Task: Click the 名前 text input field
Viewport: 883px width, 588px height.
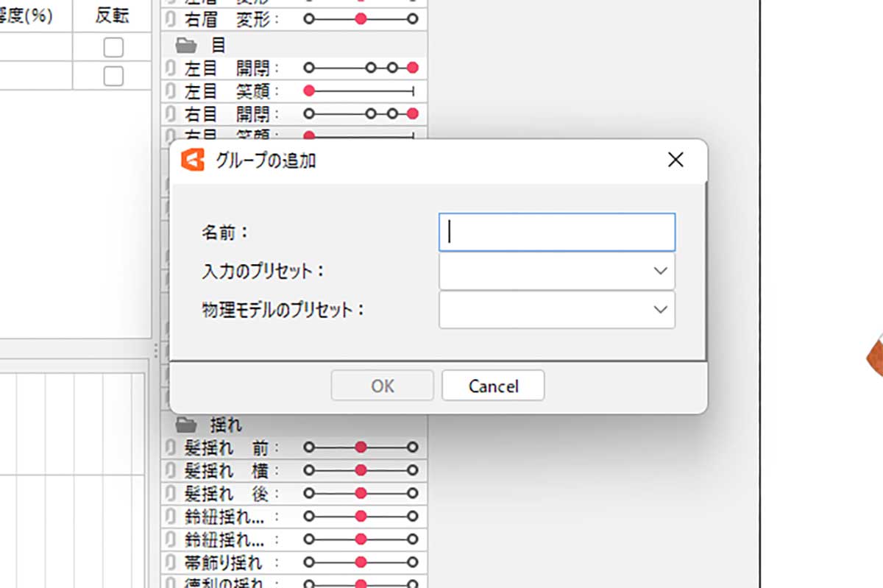Action: 557,232
